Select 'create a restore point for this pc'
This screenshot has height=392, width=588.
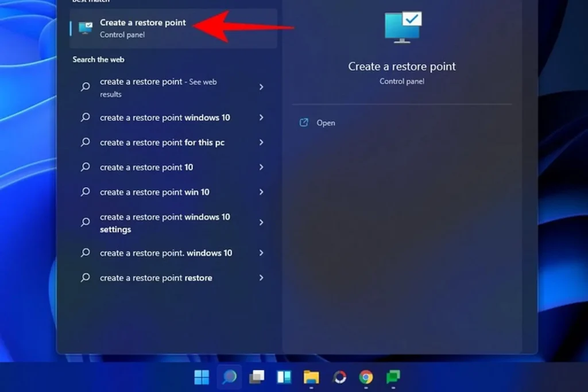(x=173, y=142)
